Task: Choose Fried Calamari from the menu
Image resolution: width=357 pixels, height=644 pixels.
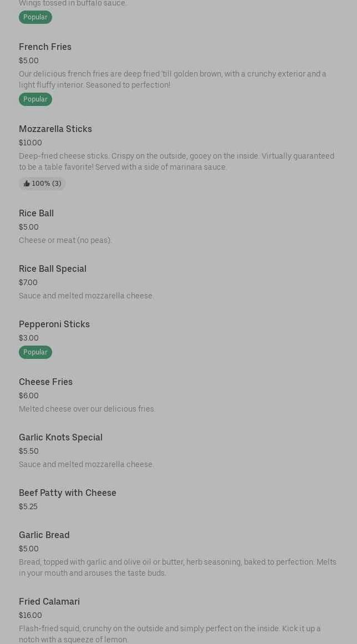Action: 49,602
